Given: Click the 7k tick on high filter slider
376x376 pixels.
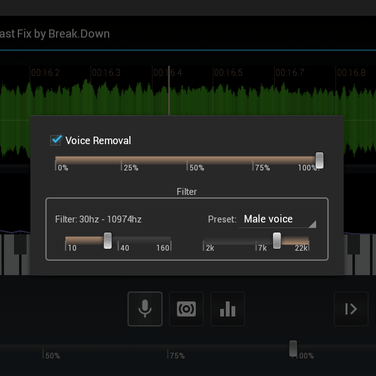Looking at the screenshot, I should [261, 248].
